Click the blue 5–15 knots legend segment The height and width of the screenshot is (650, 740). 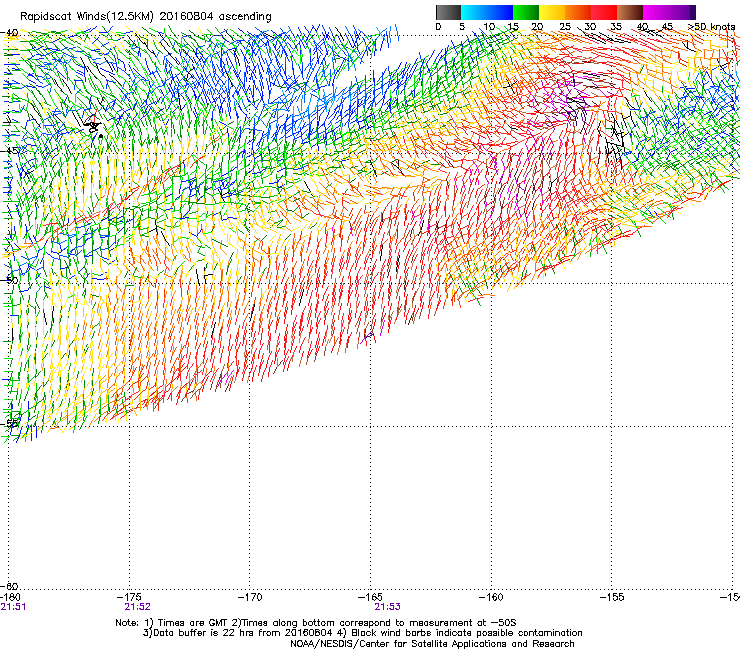(487, 12)
